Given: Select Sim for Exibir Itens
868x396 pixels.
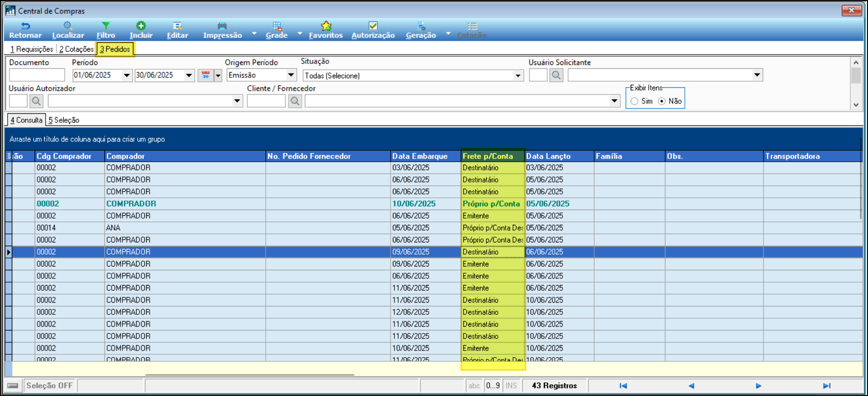Looking at the screenshot, I should pyautogui.click(x=635, y=101).
